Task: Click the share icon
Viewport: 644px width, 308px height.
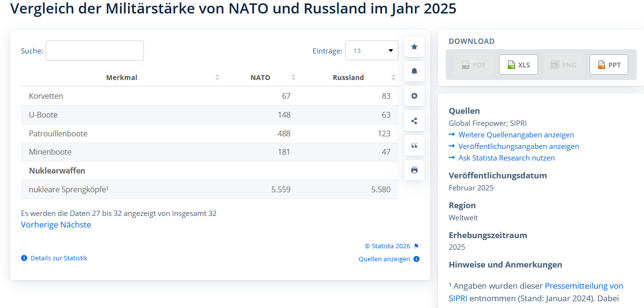Action: (x=414, y=121)
